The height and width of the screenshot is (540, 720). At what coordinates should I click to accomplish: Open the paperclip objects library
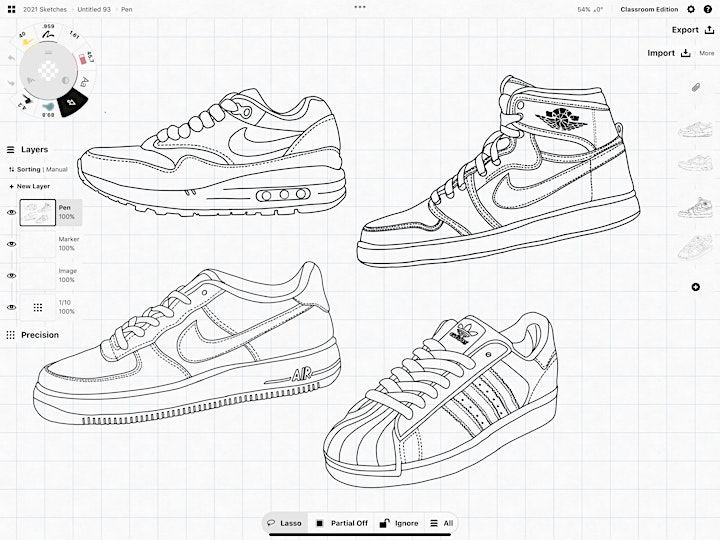point(696,87)
